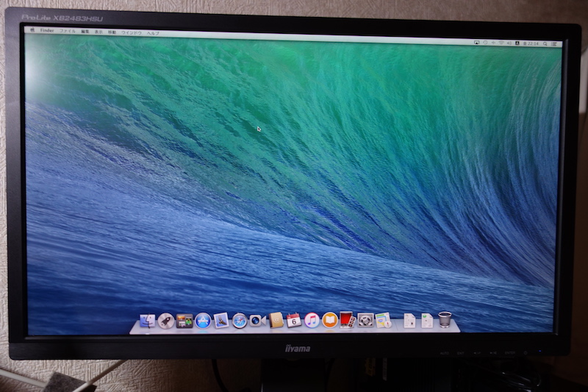
Task: Open Finder from the Dock
Action: tap(148, 321)
